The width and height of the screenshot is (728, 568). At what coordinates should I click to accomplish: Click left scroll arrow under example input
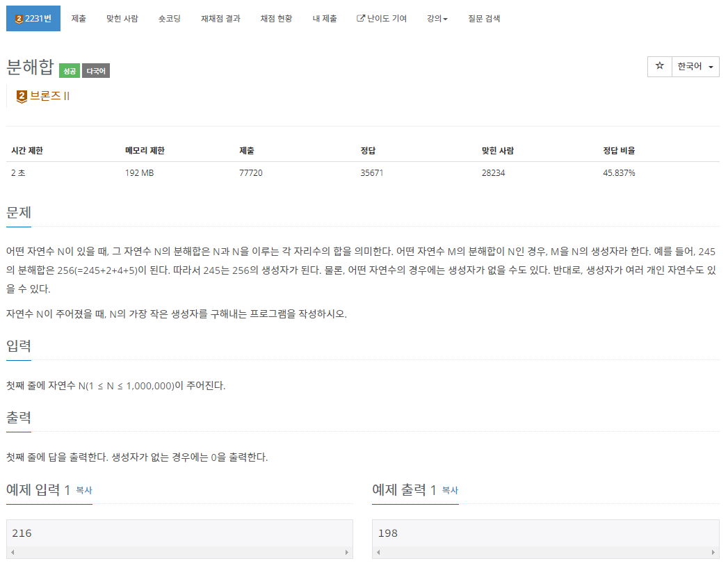(13, 552)
